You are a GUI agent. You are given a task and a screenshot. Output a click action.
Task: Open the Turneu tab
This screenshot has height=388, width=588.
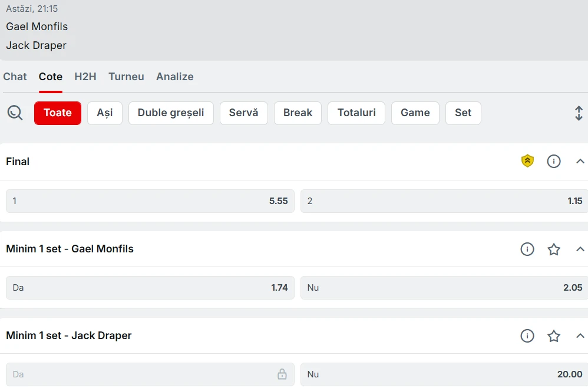126,77
